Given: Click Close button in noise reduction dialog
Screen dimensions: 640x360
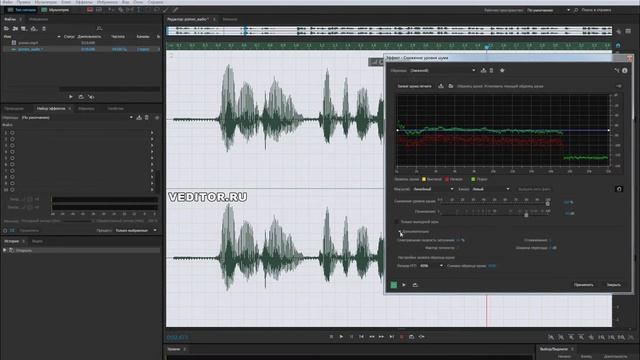Looking at the screenshot, I should 613,285.
